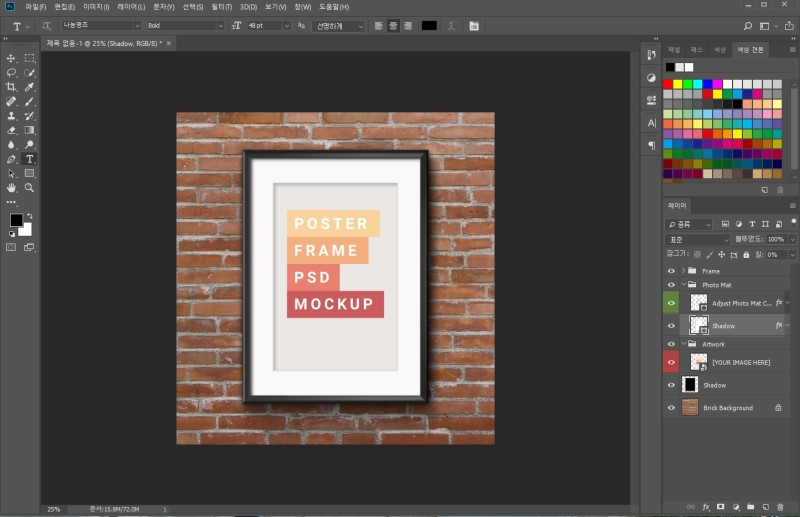Switch to the 패스 panel tab
Image resolution: width=800 pixels, height=517 pixels.
696,49
